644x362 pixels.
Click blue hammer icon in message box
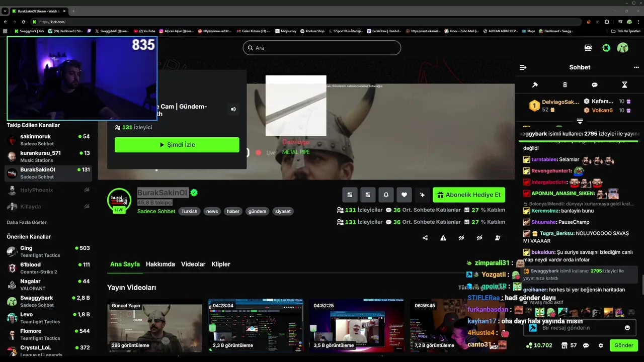tap(532, 328)
